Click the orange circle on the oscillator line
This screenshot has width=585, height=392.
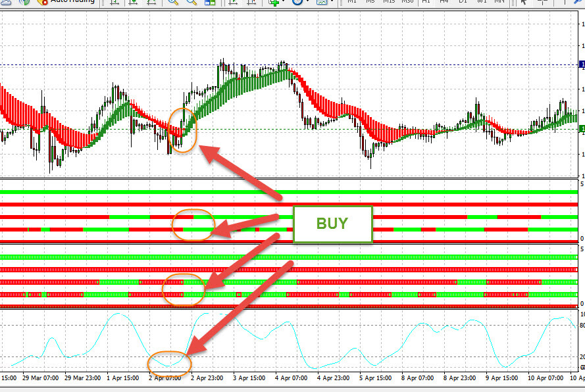coord(169,363)
